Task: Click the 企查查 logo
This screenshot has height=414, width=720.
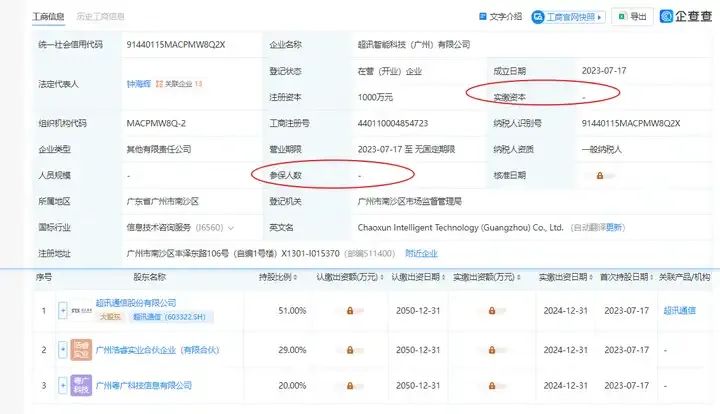Action: pyautogui.click(x=686, y=16)
